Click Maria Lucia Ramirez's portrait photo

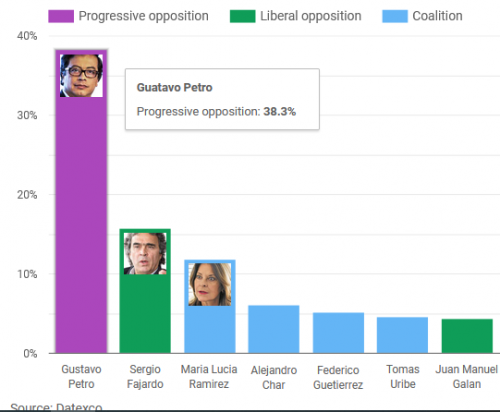click(x=210, y=284)
